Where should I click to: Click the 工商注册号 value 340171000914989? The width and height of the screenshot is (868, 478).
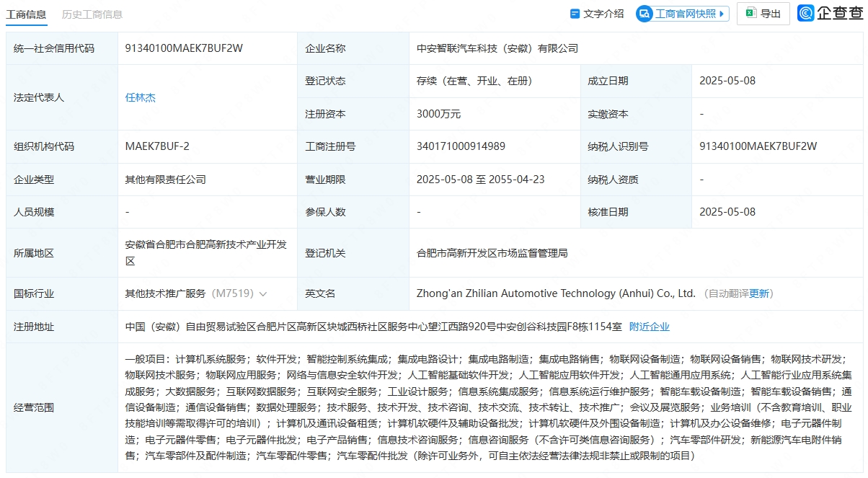461,146
